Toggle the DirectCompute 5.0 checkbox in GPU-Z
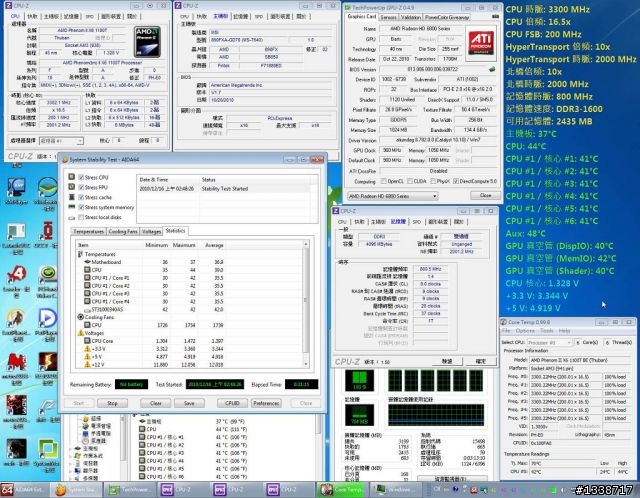 tap(456, 181)
